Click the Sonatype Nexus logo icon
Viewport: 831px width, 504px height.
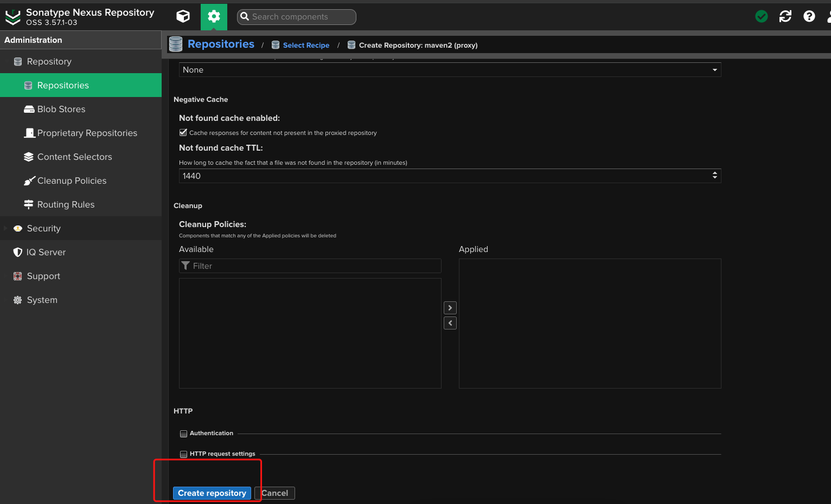coord(12,17)
